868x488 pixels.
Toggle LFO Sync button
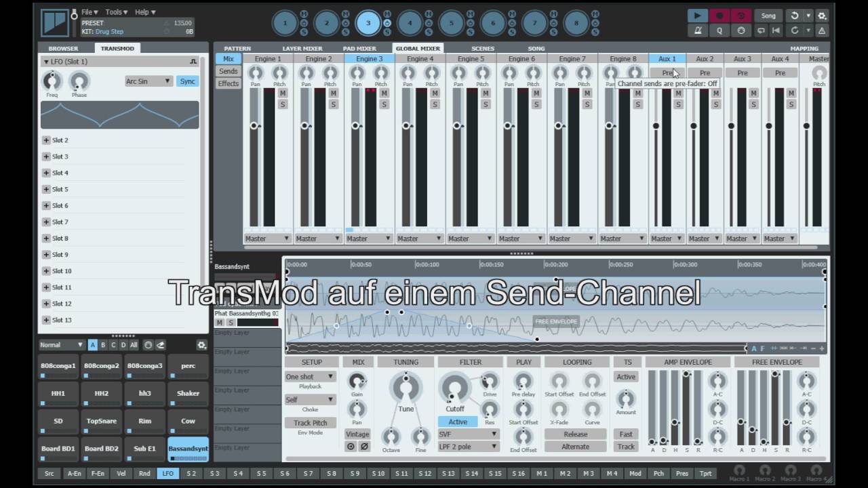pyautogui.click(x=187, y=81)
